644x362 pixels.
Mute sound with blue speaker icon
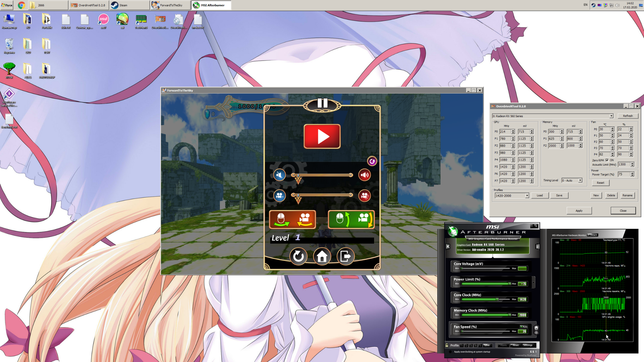coord(280,175)
